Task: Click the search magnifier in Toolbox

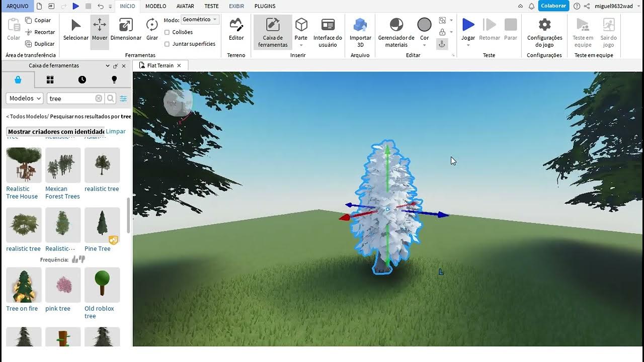Action: pos(110,99)
